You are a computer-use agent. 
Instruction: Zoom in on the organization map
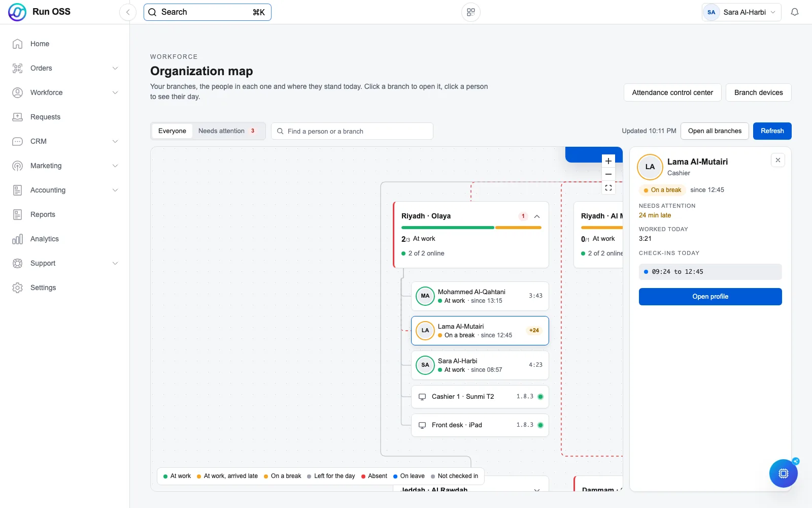[608, 161]
